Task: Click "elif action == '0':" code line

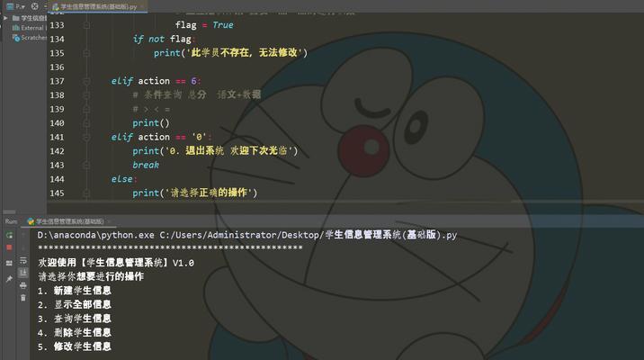Action: tap(161, 137)
